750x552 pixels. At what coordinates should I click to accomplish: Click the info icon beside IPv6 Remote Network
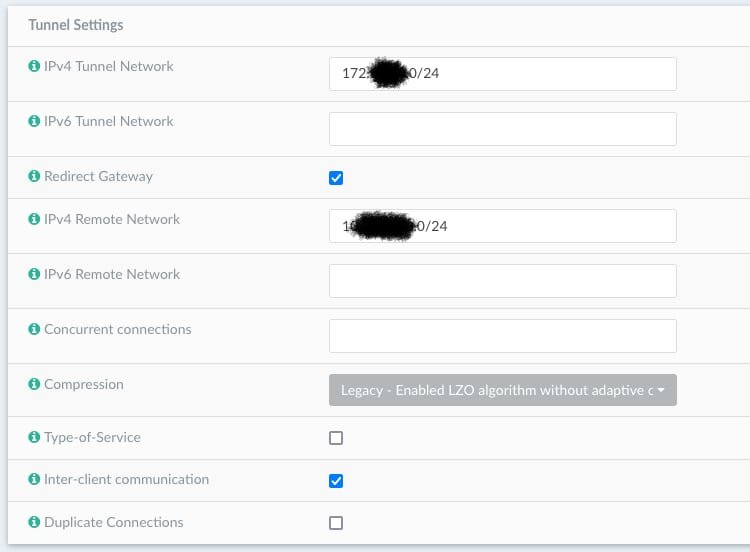pos(35,275)
